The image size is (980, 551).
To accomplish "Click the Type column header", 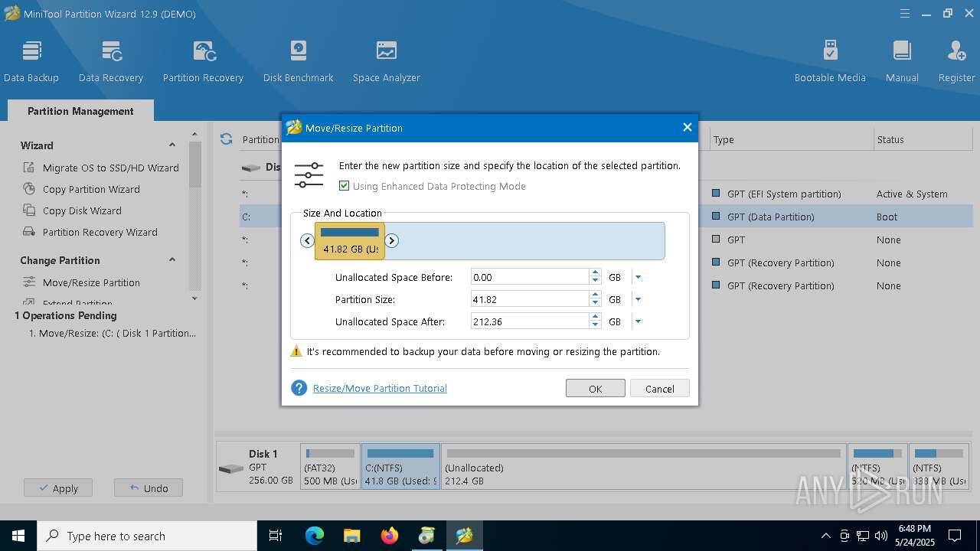I will coord(791,139).
